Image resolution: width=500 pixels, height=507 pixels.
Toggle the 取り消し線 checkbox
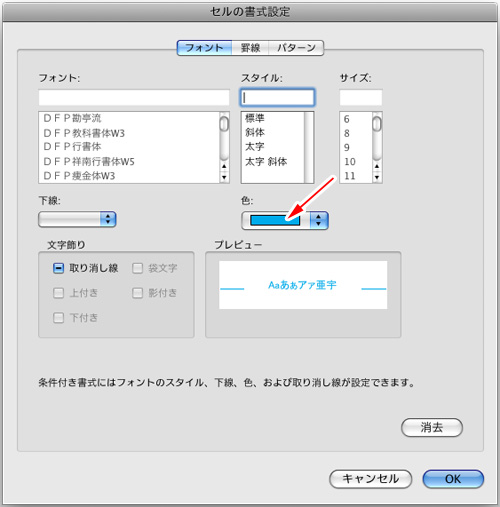59,268
